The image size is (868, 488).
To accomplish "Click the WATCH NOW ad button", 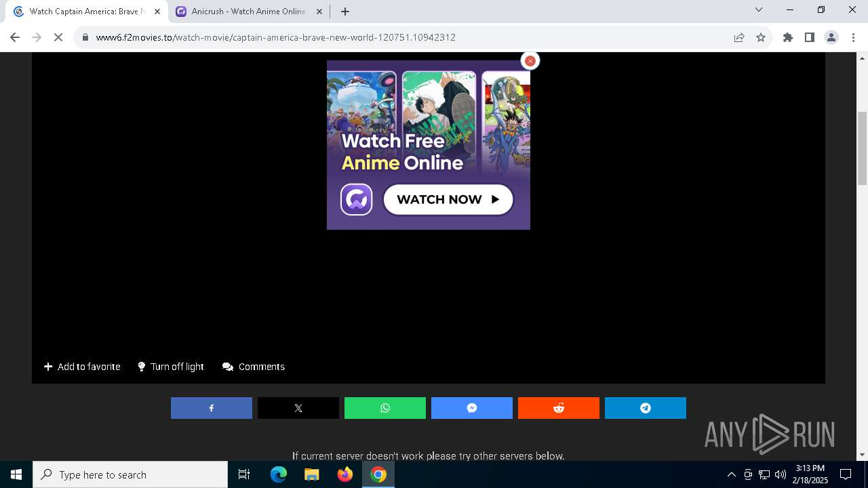I will coord(448,199).
